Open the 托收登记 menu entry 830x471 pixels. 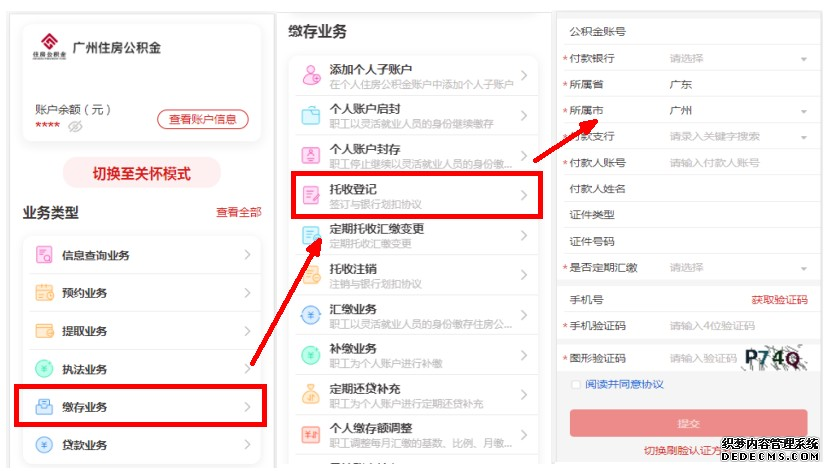click(x=417, y=195)
